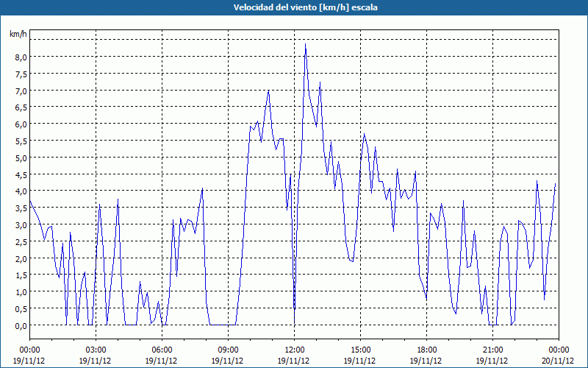Select the '1,5' y-axis label
588x368 pixels.
point(21,275)
